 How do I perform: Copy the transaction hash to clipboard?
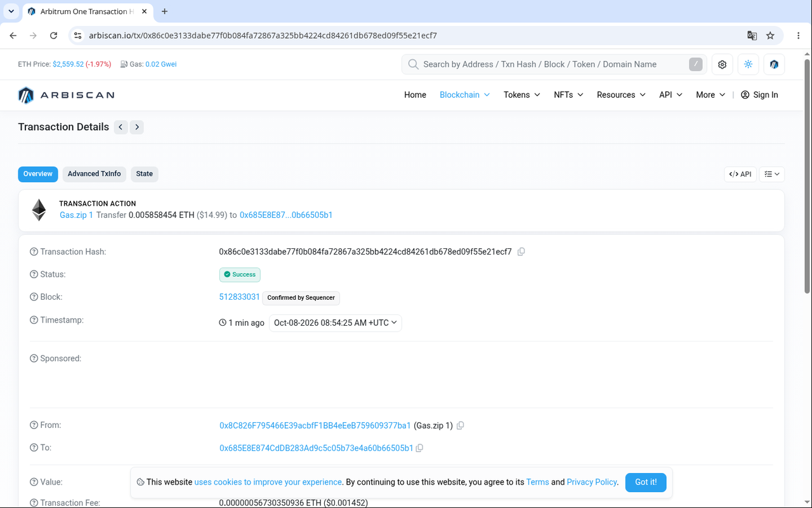[521, 252]
